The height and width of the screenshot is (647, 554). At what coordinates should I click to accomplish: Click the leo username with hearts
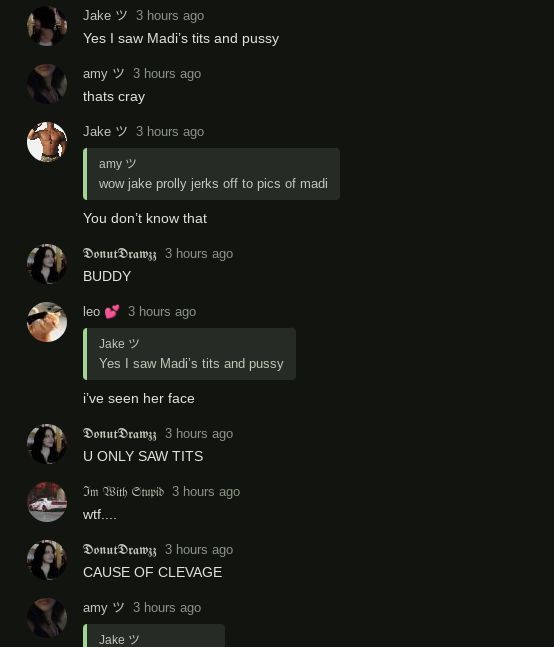click(101, 312)
